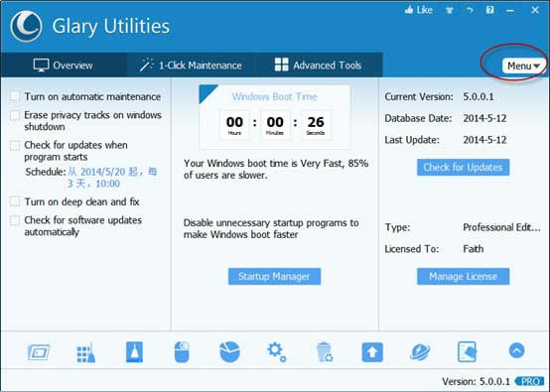This screenshot has width=550, height=392.
Task: Click the Version: 5.0.0.1 status bar text
Action: pyautogui.click(x=476, y=381)
